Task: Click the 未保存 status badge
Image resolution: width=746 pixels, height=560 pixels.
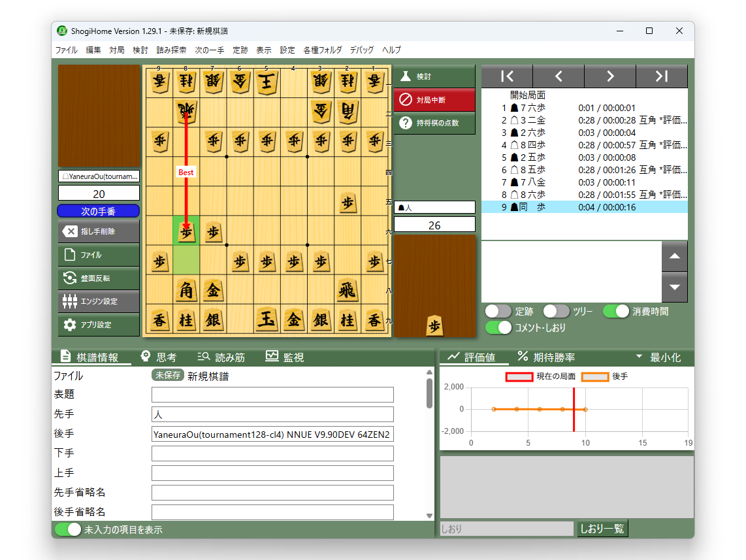Action: click(168, 375)
